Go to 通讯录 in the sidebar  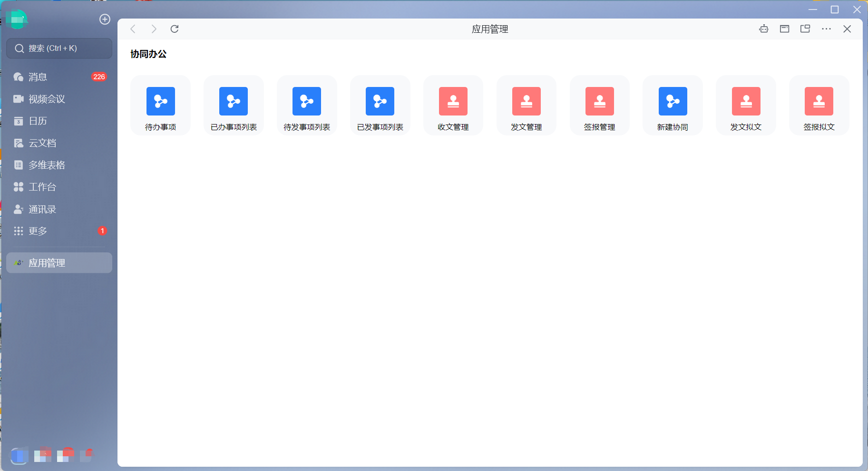pos(59,209)
